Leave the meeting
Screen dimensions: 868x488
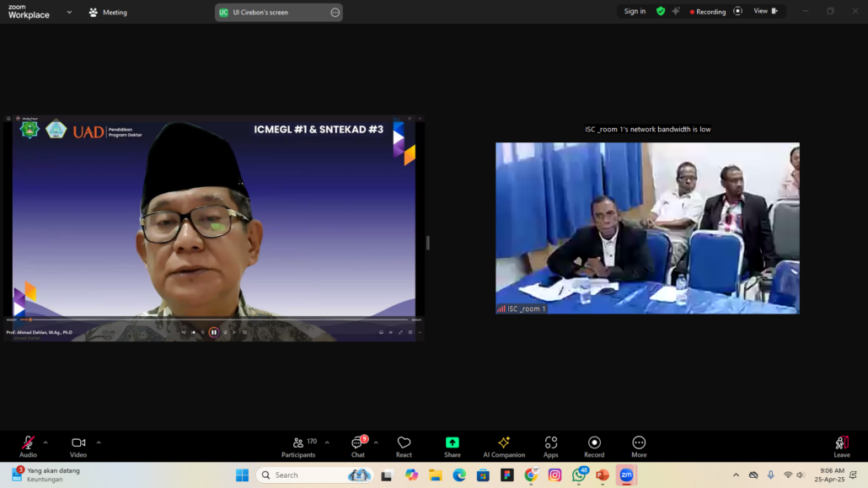coord(841,446)
